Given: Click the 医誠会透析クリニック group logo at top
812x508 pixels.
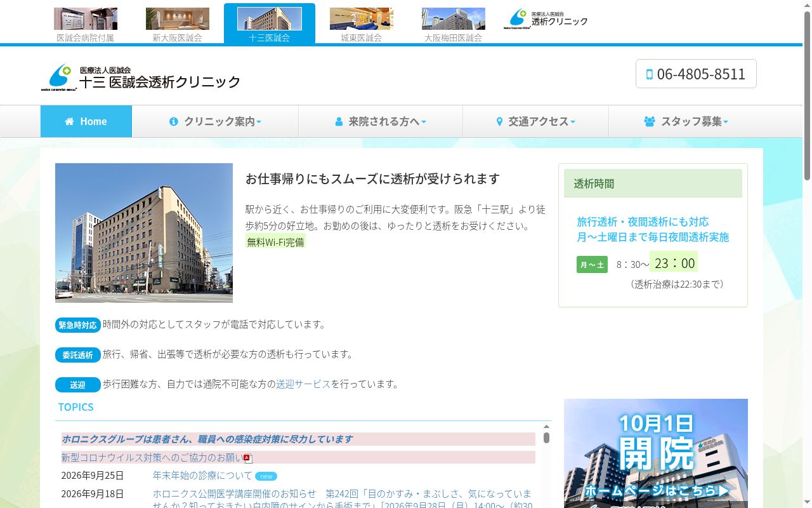Looking at the screenshot, I should [x=546, y=19].
